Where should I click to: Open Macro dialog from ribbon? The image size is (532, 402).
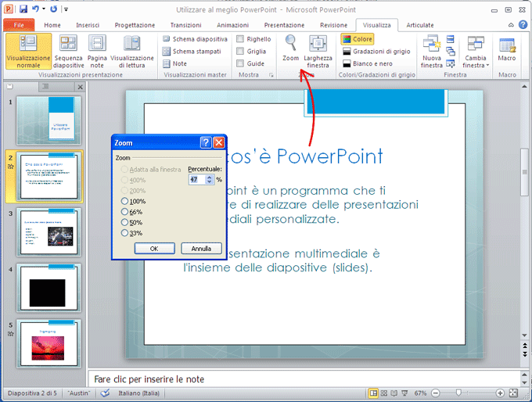(x=507, y=49)
